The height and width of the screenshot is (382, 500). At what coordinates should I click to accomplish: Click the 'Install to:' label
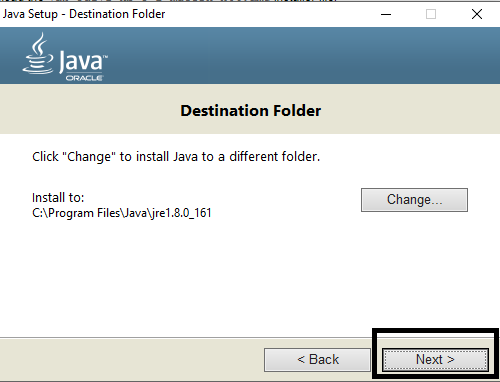[58, 198]
